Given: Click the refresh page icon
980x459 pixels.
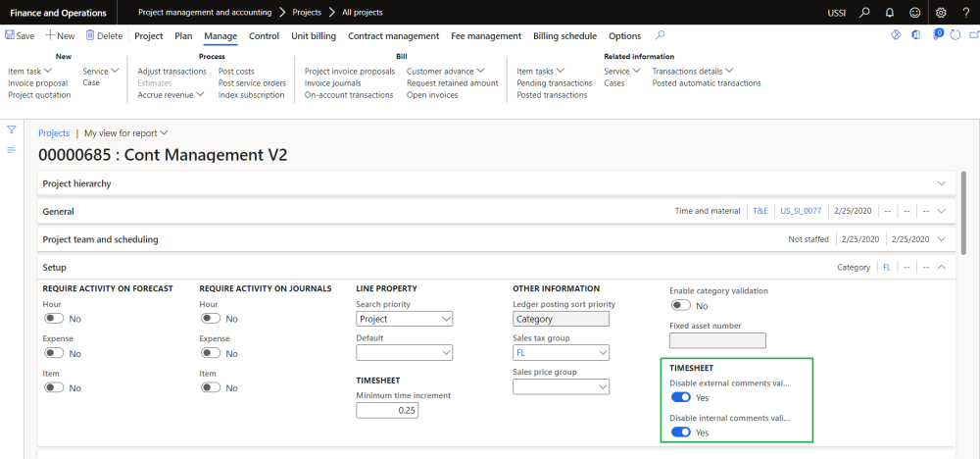Looking at the screenshot, I should 957,35.
